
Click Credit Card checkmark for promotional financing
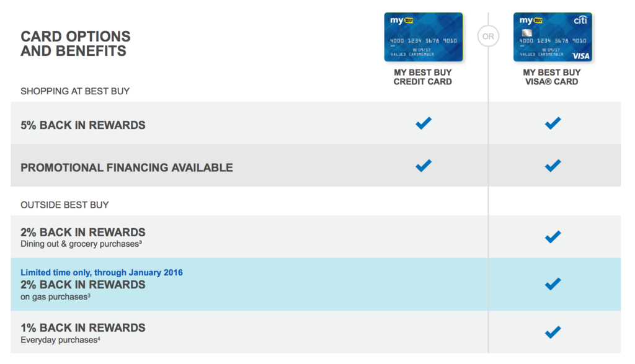coord(424,166)
